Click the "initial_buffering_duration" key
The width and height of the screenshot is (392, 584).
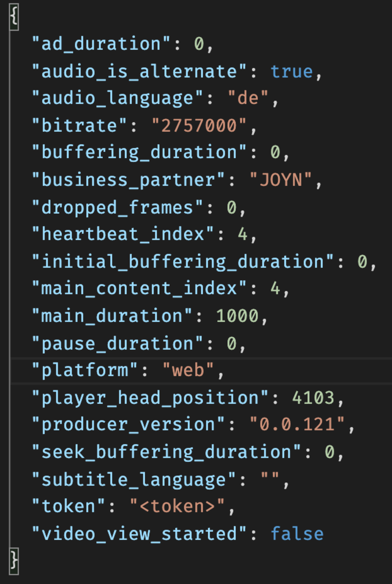pos(183,262)
